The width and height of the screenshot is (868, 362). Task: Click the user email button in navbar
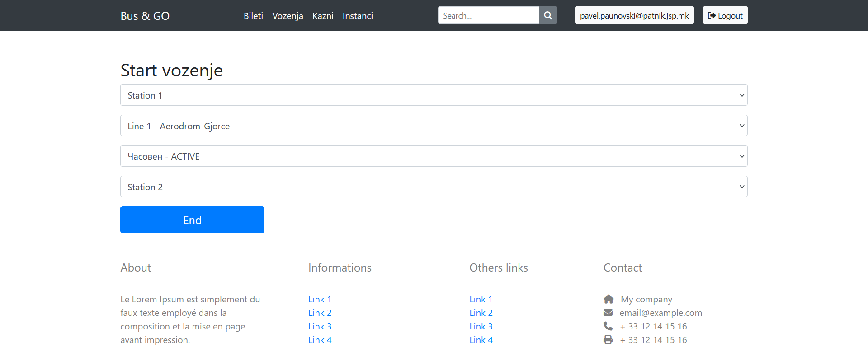[x=634, y=15]
